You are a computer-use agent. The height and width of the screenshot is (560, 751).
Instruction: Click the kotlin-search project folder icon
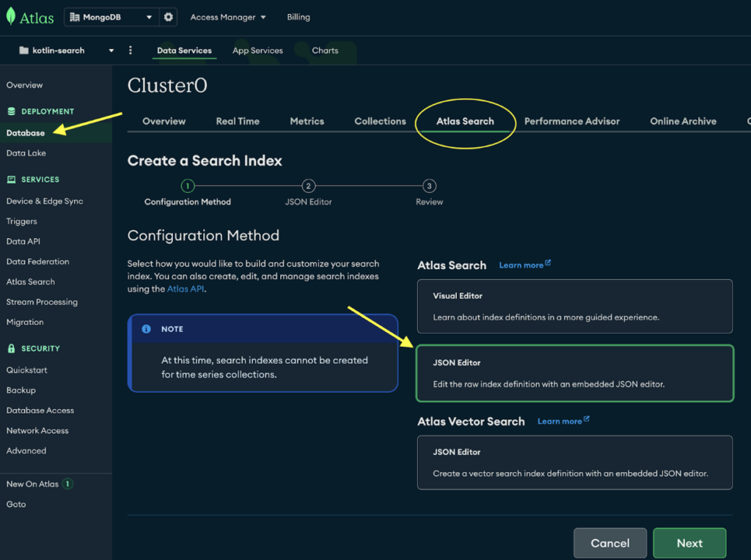(x=24, y=51)
